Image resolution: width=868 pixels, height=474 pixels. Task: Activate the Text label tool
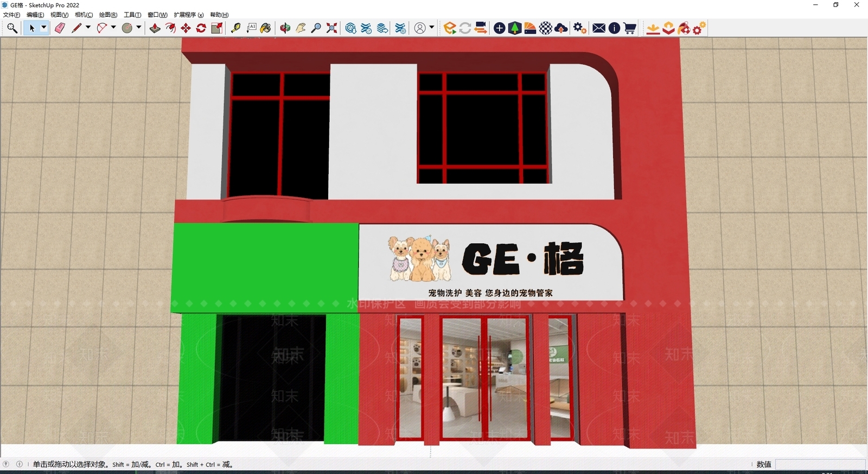pos(251,28)
